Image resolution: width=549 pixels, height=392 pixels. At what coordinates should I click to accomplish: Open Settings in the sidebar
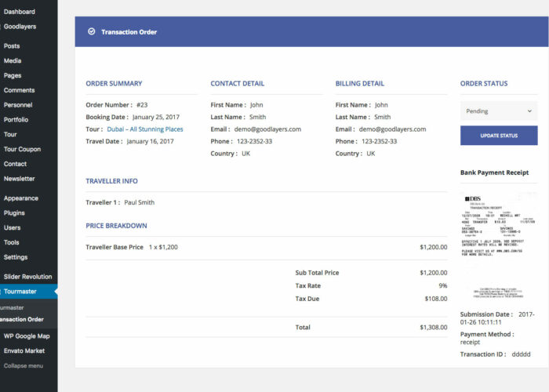tap(16, 257)
